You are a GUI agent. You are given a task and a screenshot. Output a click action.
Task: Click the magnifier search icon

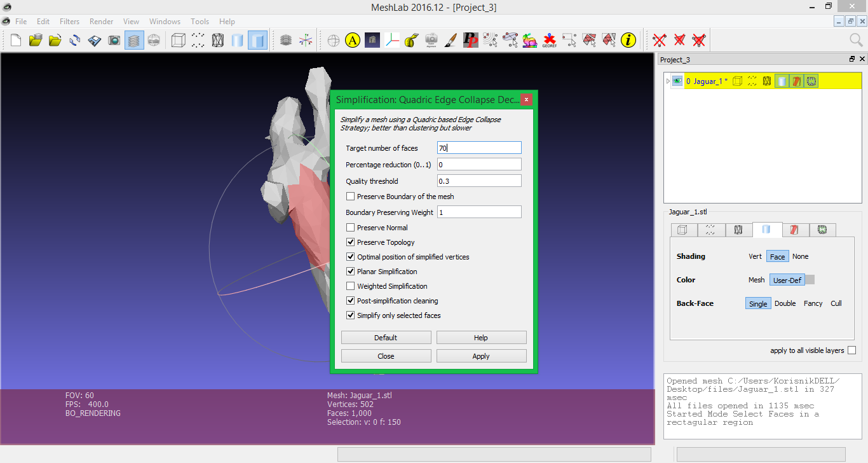pyautogui.click(x=856, y=41)
